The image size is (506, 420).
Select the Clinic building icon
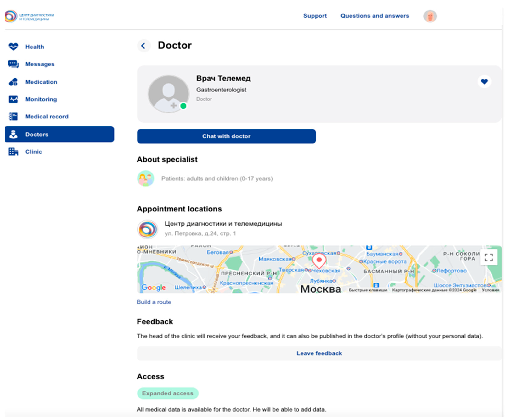(x=13, y=152)
